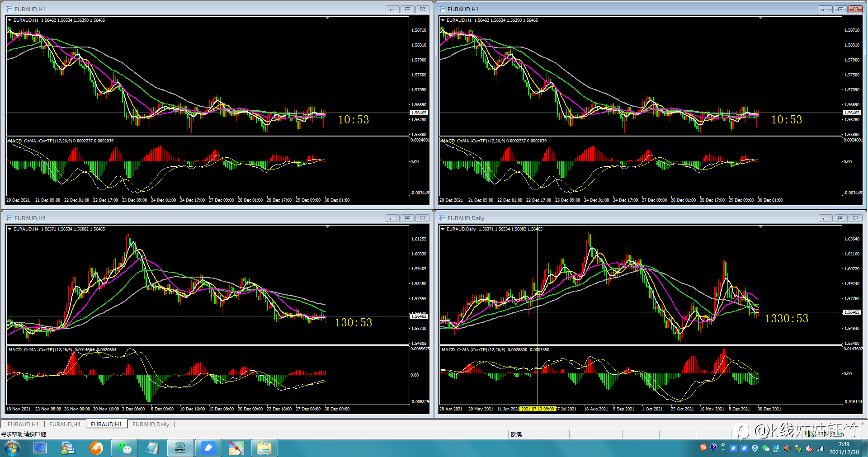Click the blue question mark help tray icon
The height and width of the screenshot is (457, 868).
click(x=713, y=448)
